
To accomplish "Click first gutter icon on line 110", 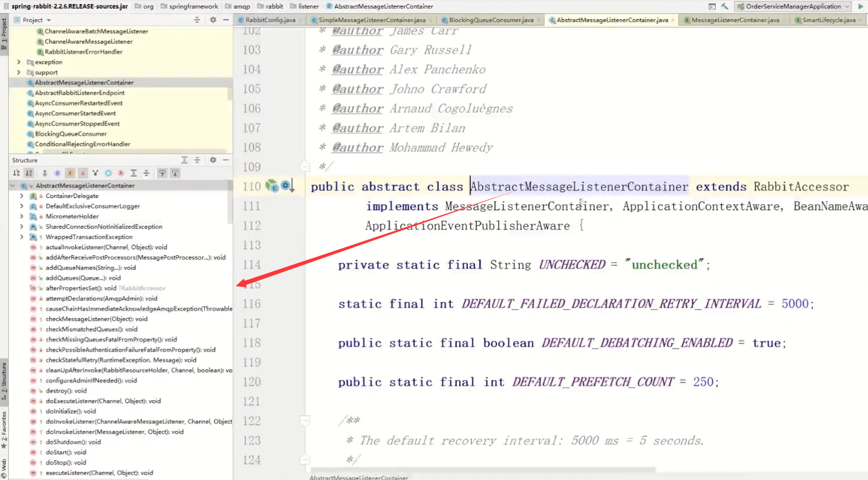I will 272,186.
